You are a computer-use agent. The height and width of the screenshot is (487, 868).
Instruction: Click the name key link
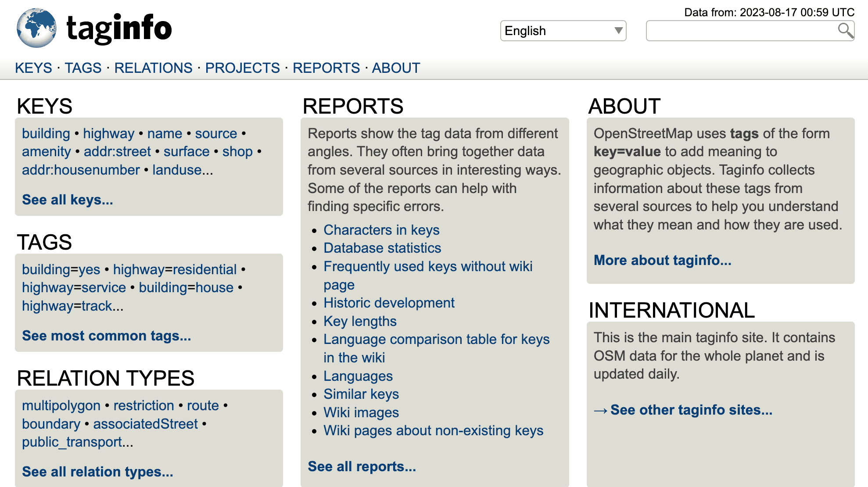165,133
